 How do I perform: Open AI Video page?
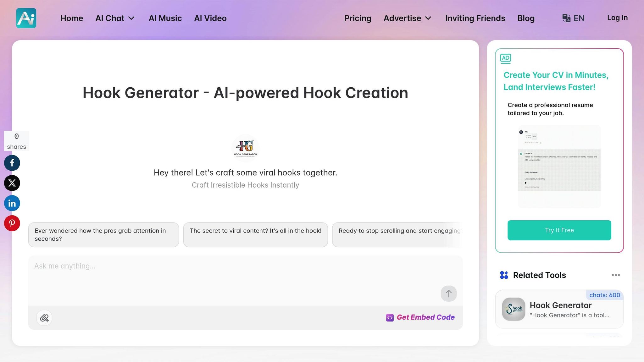tap(210, 18)
